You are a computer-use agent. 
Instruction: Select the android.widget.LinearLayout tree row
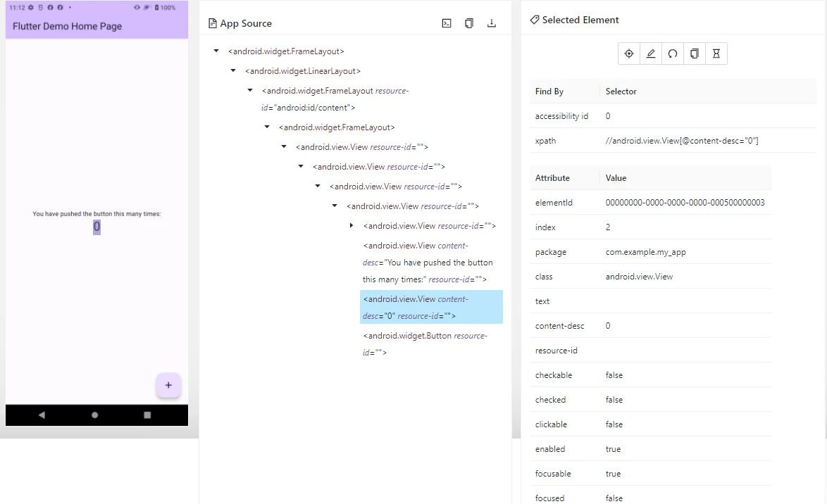(303, 71)
